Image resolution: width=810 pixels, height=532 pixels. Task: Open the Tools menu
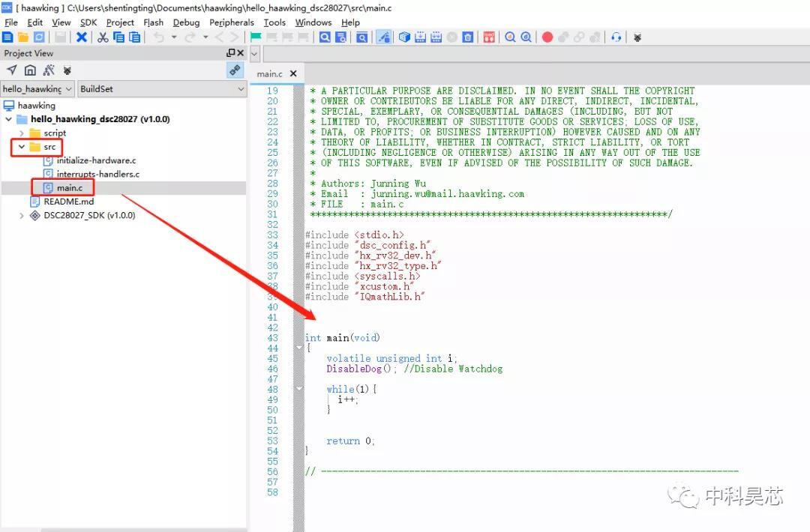coord(274,22)
